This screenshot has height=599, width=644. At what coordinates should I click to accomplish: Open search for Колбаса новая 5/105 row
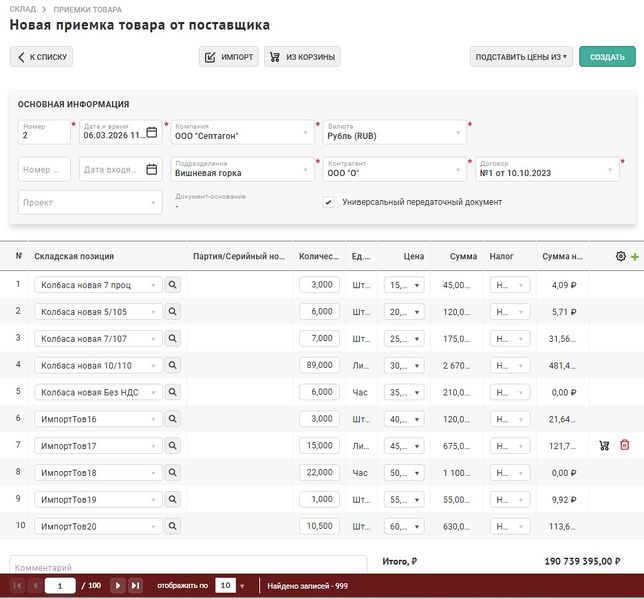click(x=172, y=311)
